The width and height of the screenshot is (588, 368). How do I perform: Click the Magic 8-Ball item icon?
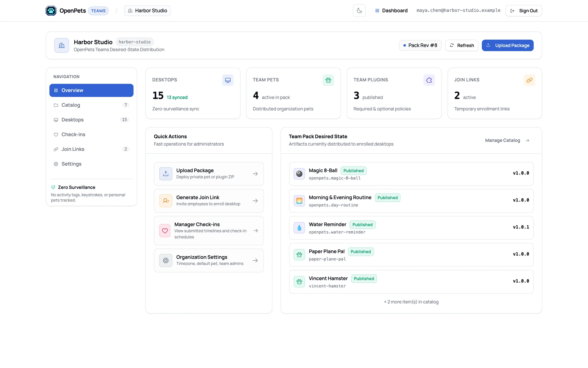click(299, 174)
